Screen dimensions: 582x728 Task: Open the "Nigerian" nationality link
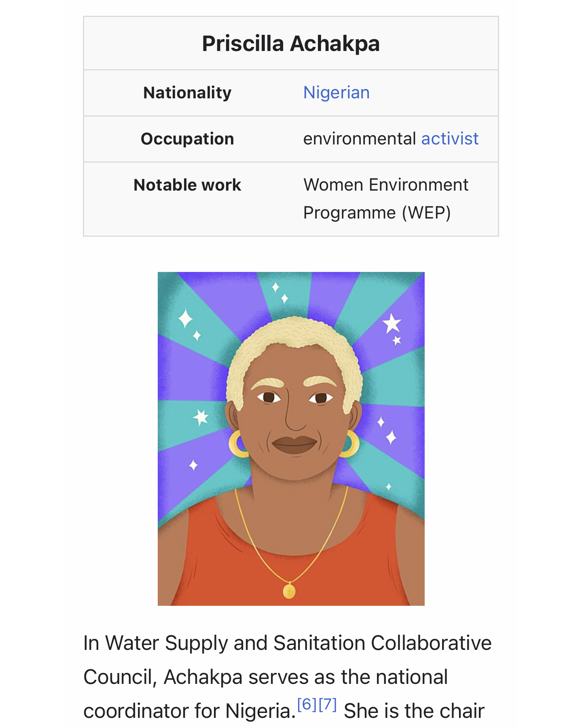point(336,93)
